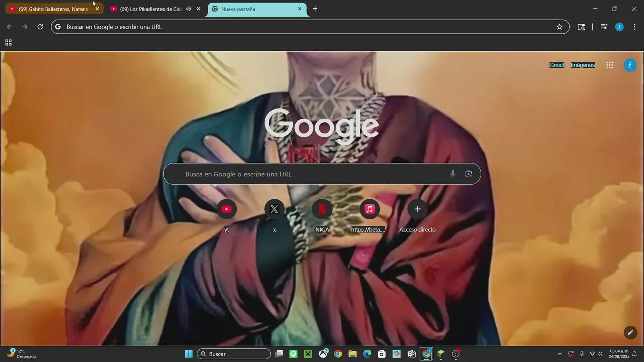The height and width of the screenshot is (362, 644).
Task: Open a new tab with plus button
Action: click(315, 9)
